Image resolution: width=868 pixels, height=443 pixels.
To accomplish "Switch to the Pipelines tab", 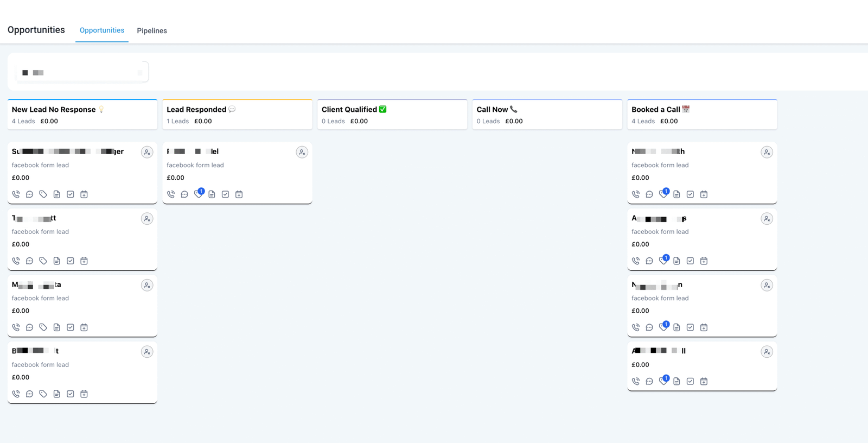I will tap(152, 31).
